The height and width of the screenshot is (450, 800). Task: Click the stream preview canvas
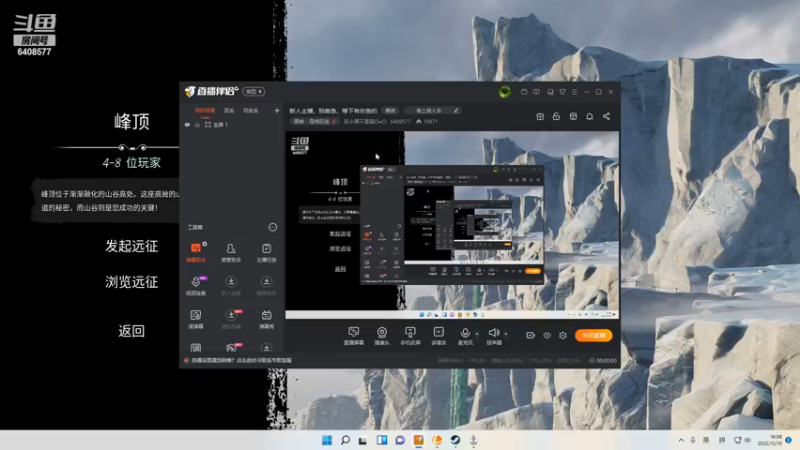452,225
